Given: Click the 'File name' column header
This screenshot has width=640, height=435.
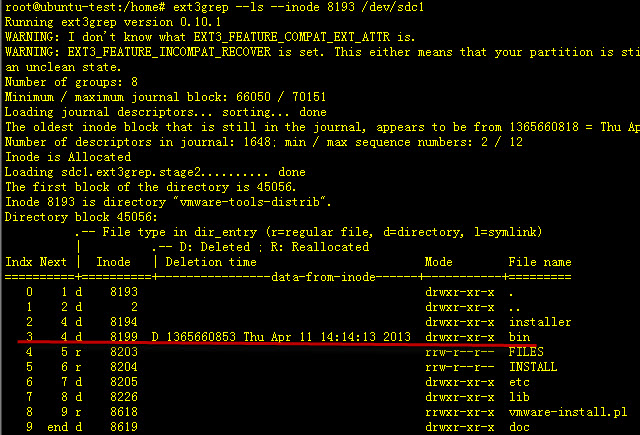Looking at the screenshot, I should pos(540,262).
